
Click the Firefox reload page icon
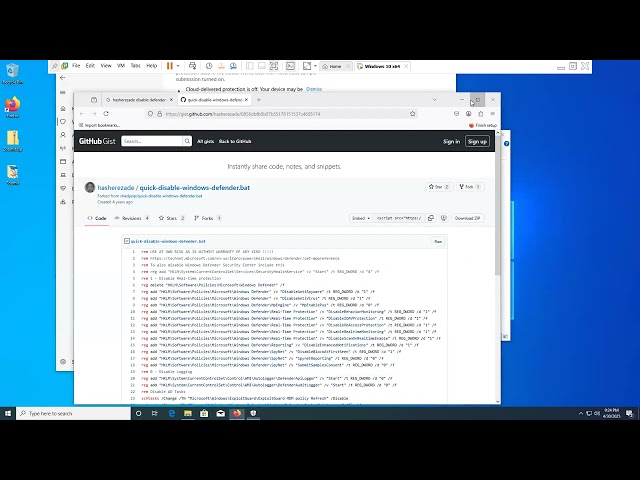[x=106, y=113]
